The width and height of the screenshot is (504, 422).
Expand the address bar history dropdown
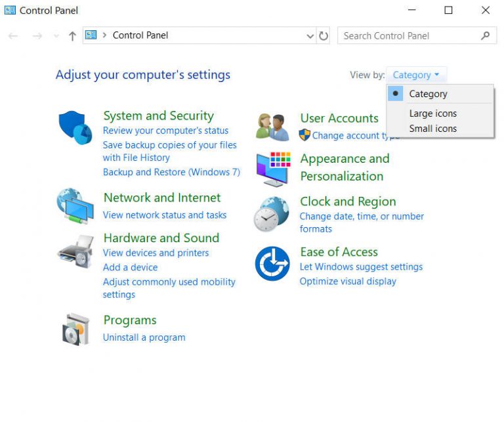310,36
